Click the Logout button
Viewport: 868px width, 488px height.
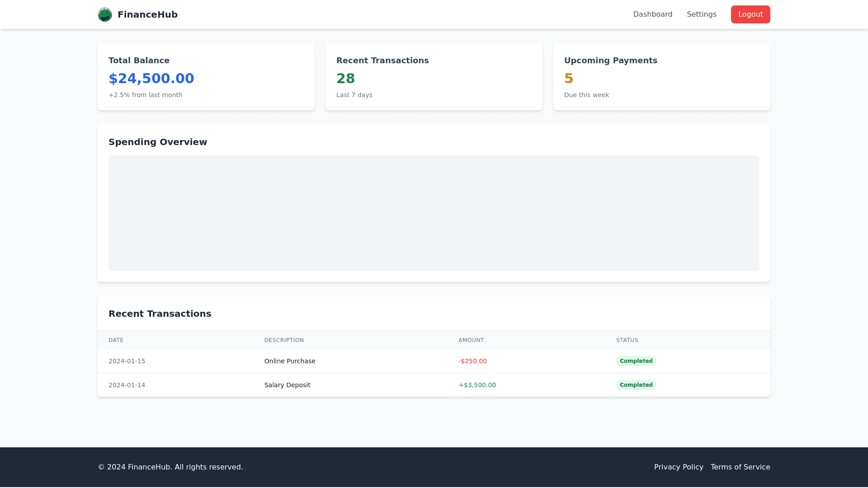750,14
